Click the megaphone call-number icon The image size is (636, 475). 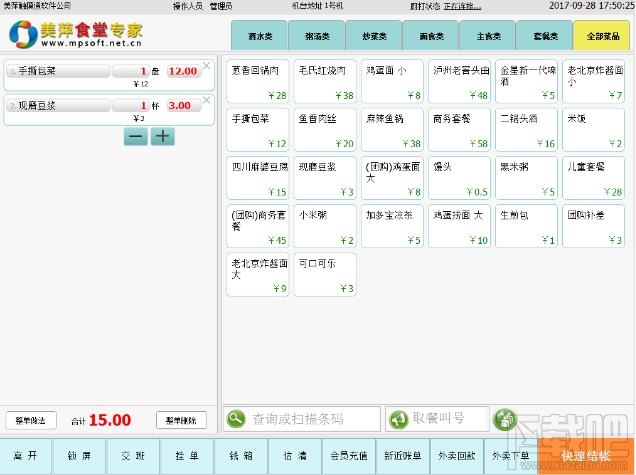[x=398, y=419]
